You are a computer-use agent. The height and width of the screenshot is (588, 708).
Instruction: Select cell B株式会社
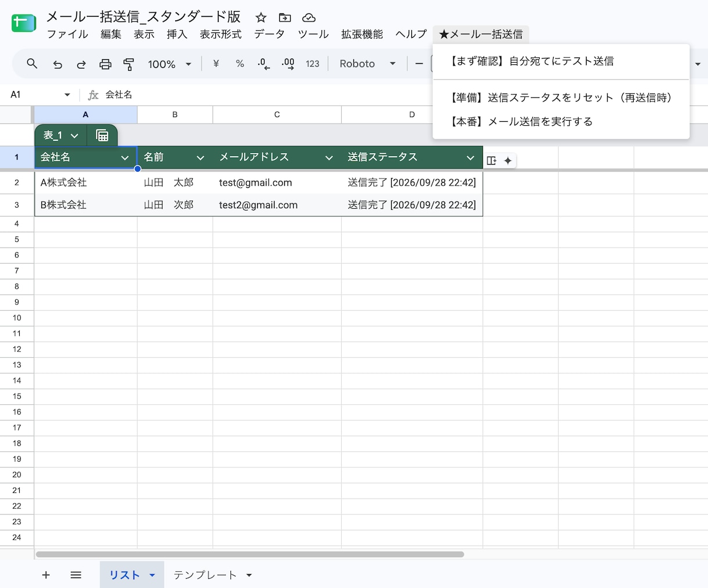tap(86, 205)
